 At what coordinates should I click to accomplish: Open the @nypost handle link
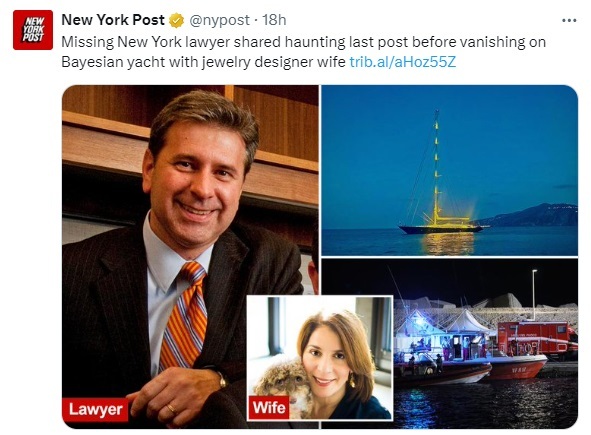click(219, 20)
